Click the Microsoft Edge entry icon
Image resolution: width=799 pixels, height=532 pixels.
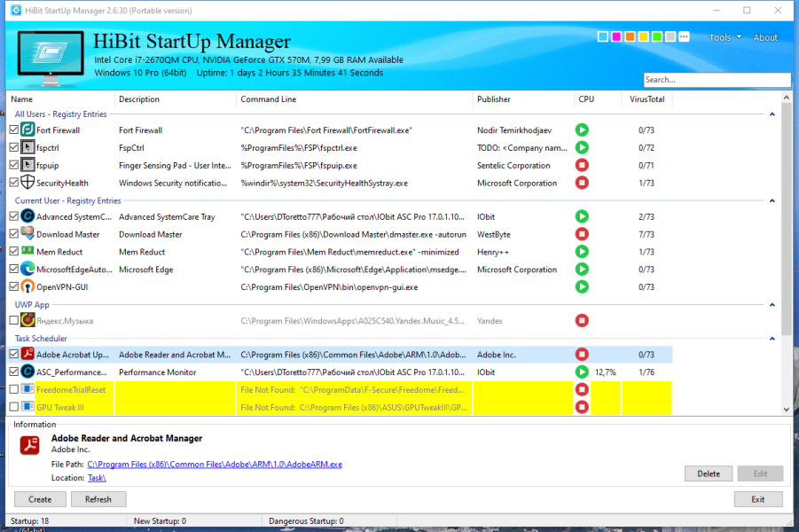point(27,269)
